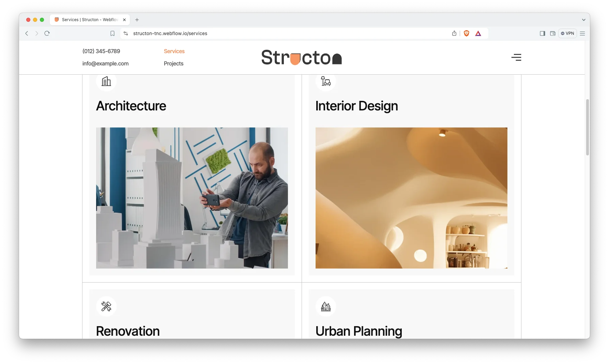View site information in address bar
Viewport: 609px width, 364px height.
coord(126,33)
